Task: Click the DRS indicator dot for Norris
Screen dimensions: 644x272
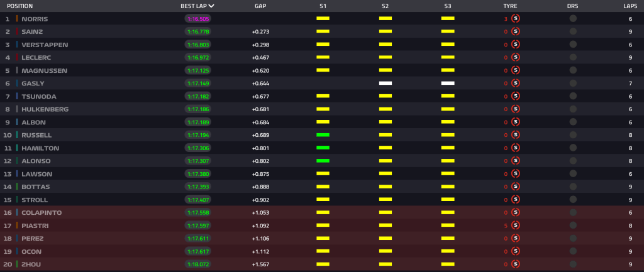Action: pos(573,18)
